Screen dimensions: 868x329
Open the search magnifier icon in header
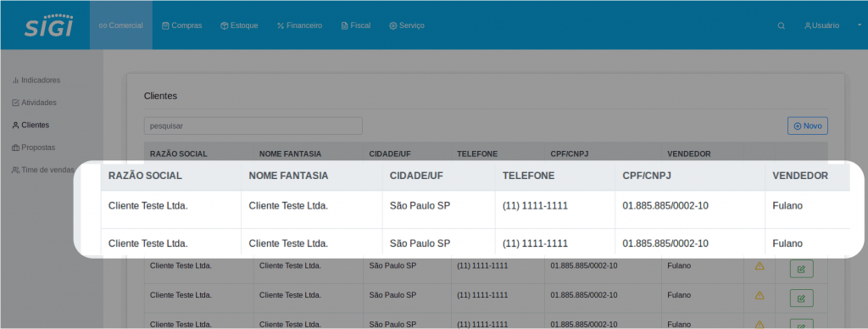pyautogui.click(x=781, y=25)
